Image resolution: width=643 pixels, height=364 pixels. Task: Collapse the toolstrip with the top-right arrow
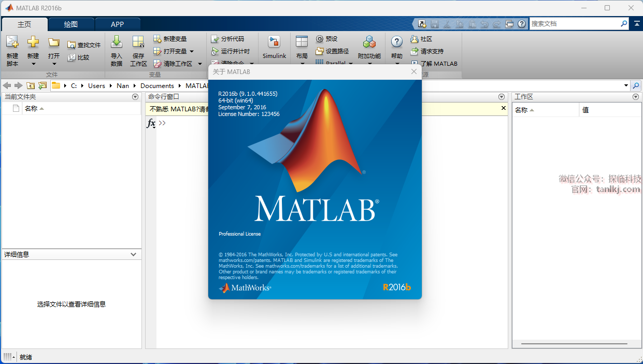tap(637, 23)
